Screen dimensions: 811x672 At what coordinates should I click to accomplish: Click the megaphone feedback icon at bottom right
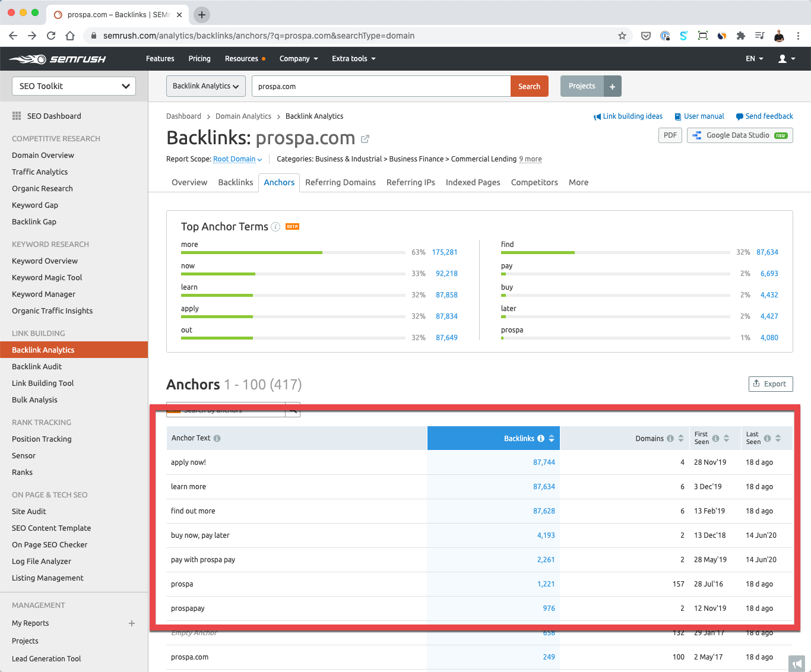pyautogui.click(x=797, y=664)
